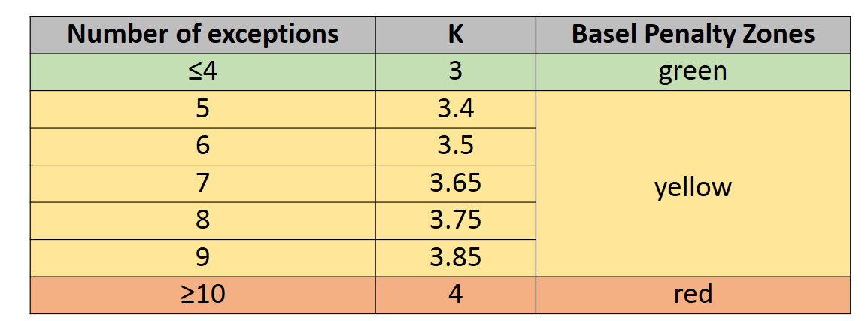
Task: Click the merged 'yellow' zone cell
Action: coord(693,183)
